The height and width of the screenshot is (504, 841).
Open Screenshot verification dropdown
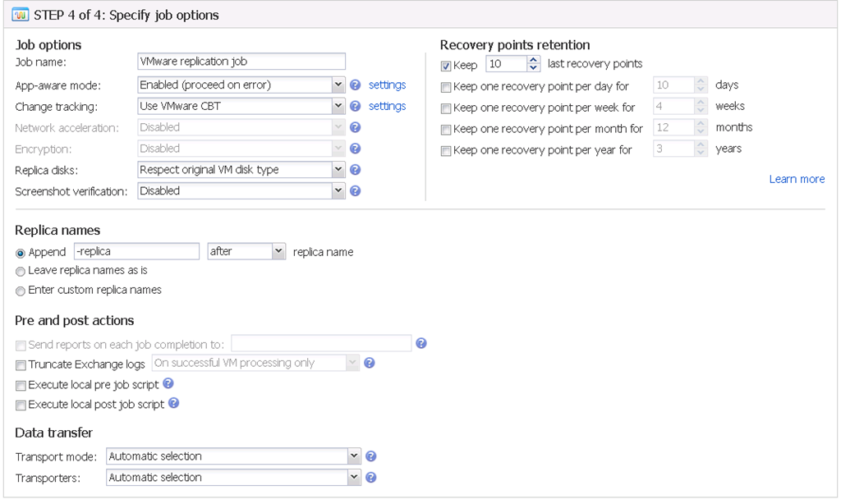click(x=338, y=191)
